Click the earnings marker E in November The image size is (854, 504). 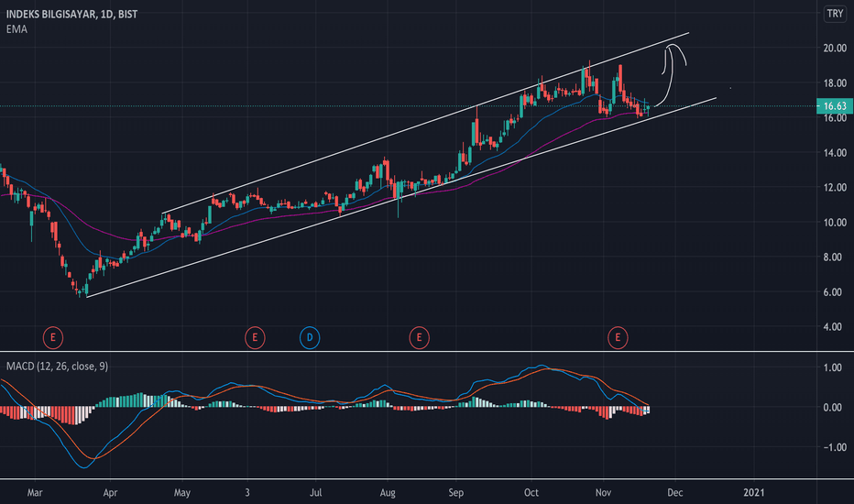pyautogui.click(x=618, y=338)
